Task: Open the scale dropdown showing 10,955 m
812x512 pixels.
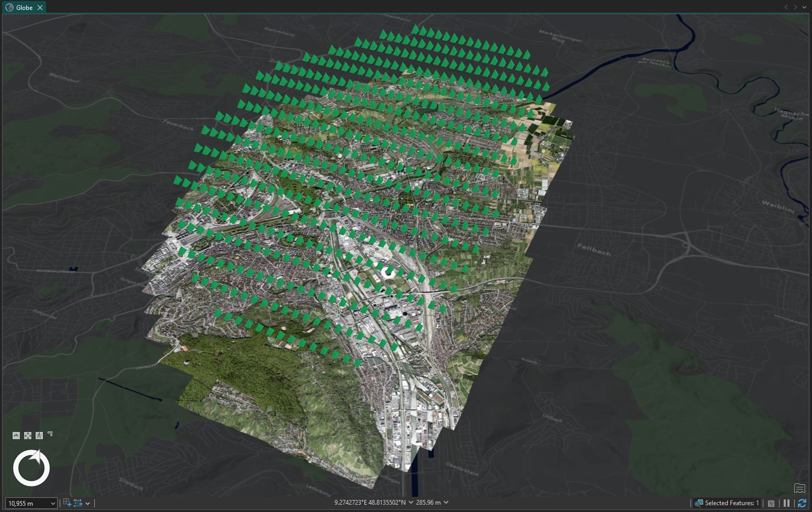Action: pyautogui.click(x=52, y=503)
